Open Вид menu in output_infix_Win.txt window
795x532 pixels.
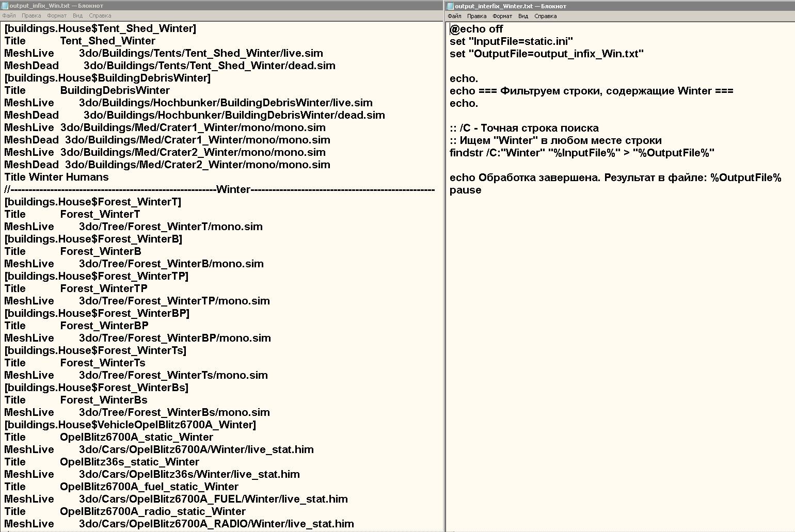click(77, 15)
